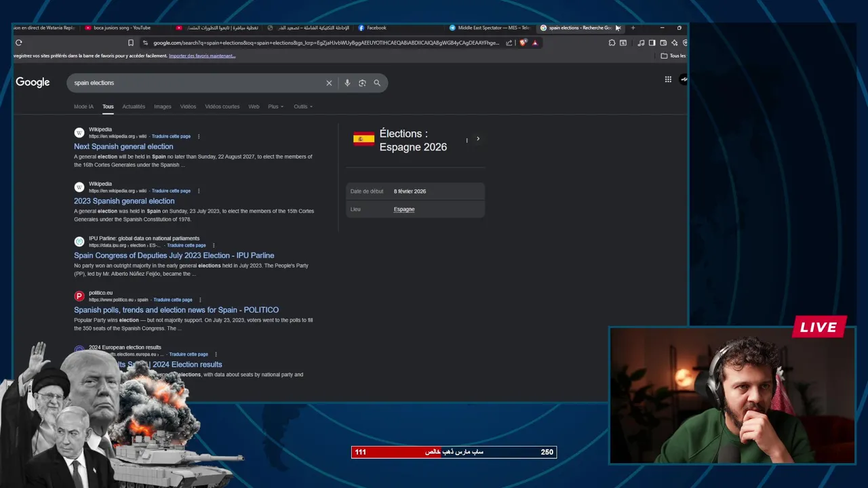Select the Web filter tab
This screenshot has height=488, width=868.
pos(254,106)
